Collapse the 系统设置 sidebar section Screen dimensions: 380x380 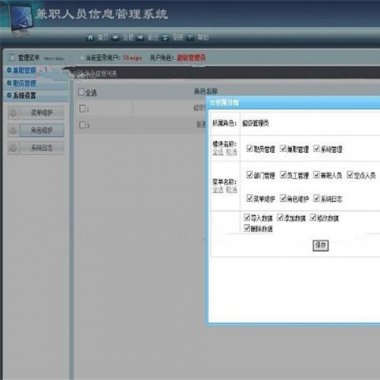22,96
